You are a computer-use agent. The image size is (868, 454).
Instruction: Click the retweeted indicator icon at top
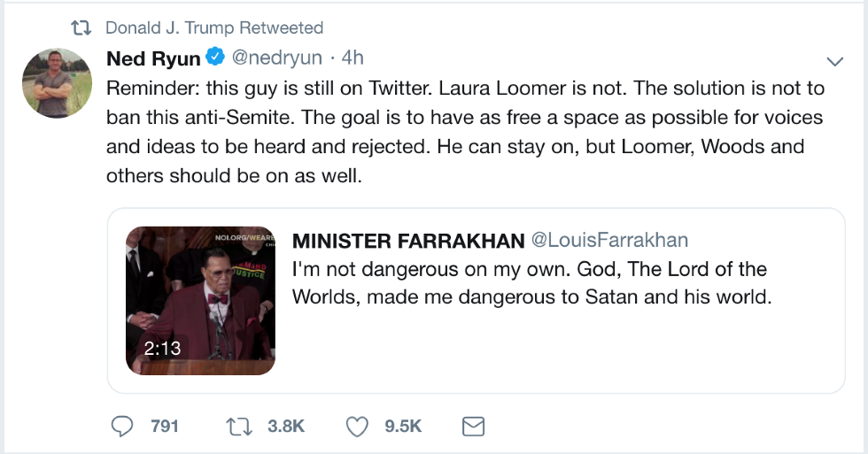coord(81,28)
